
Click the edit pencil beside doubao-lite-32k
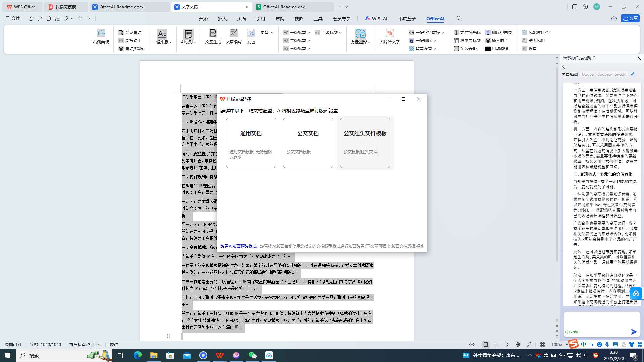pyautogui.click(x=633, y=74)
